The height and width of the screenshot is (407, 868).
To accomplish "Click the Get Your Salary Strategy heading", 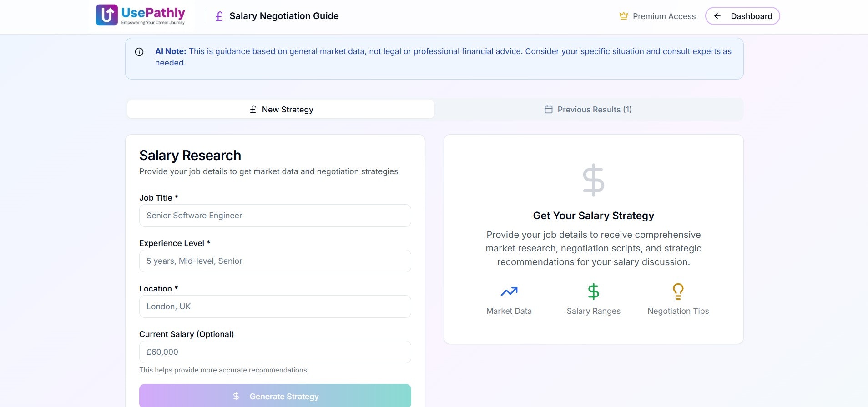I will [594, 216].
